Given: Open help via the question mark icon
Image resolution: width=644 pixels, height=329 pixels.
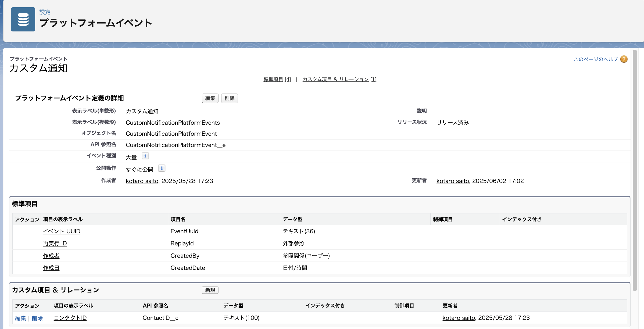Looking at the screenshot, I should (624, 59).
